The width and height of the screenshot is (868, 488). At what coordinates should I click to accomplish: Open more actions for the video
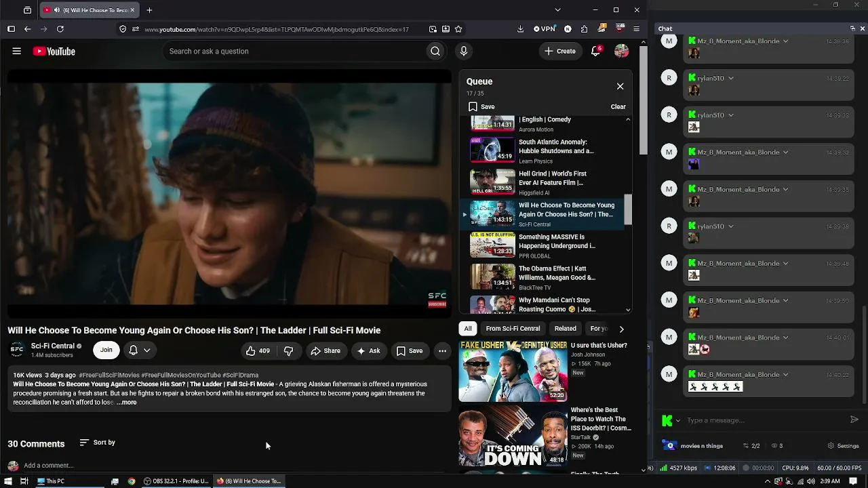coord(442,350)
